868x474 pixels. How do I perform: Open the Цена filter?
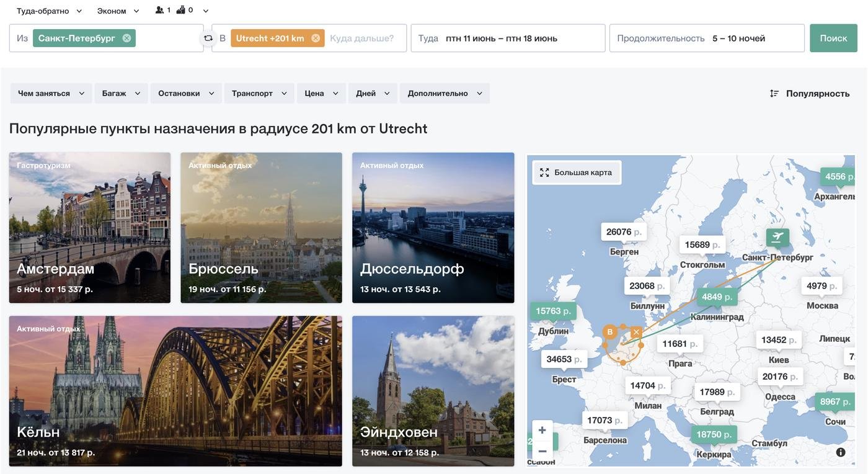click(321, 94)
